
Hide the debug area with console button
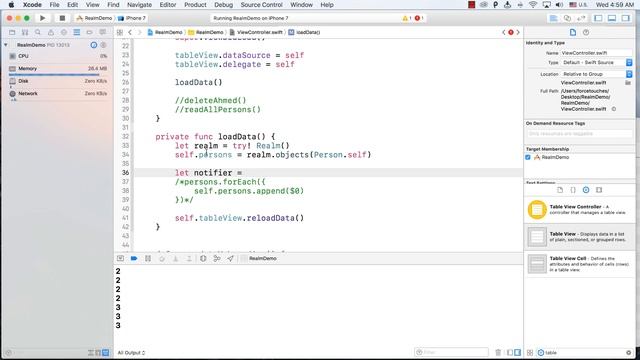pyautogui.click(x=120, y=258)
